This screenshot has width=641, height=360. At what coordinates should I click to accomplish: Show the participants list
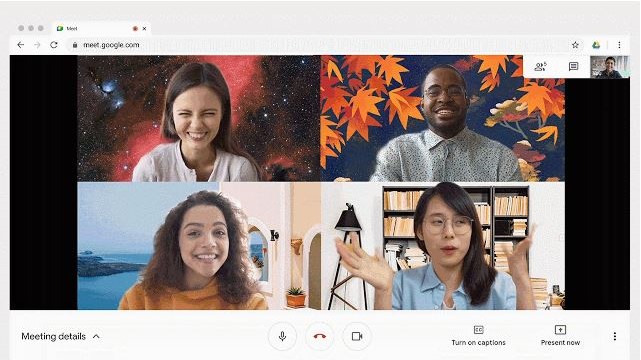point(540,67)
